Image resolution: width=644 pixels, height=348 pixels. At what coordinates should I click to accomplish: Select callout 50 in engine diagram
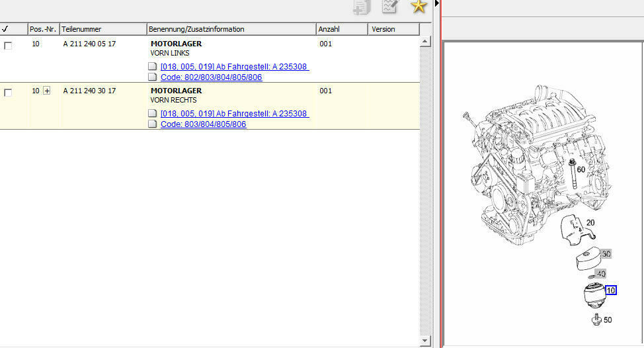(x=608, y=320)
